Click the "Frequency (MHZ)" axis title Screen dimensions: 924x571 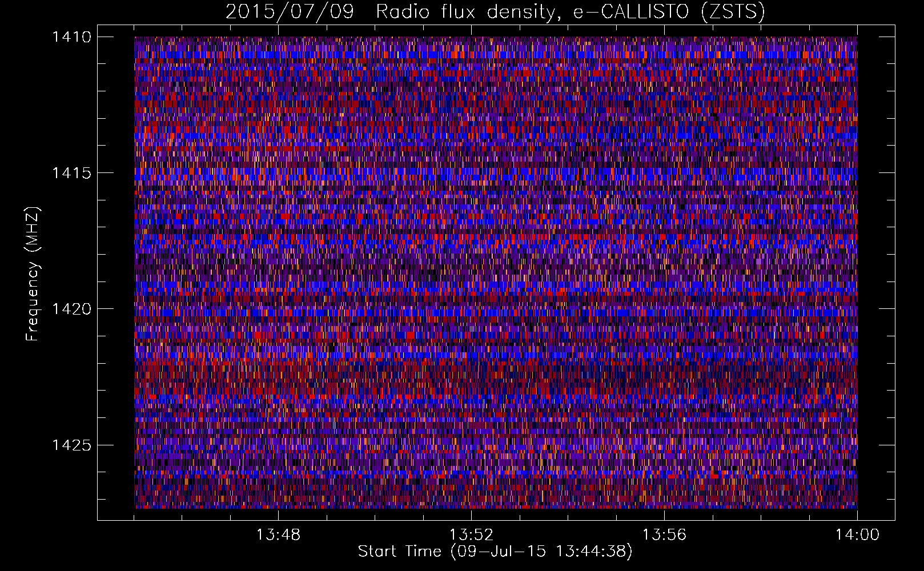click(x=33, y=274)
